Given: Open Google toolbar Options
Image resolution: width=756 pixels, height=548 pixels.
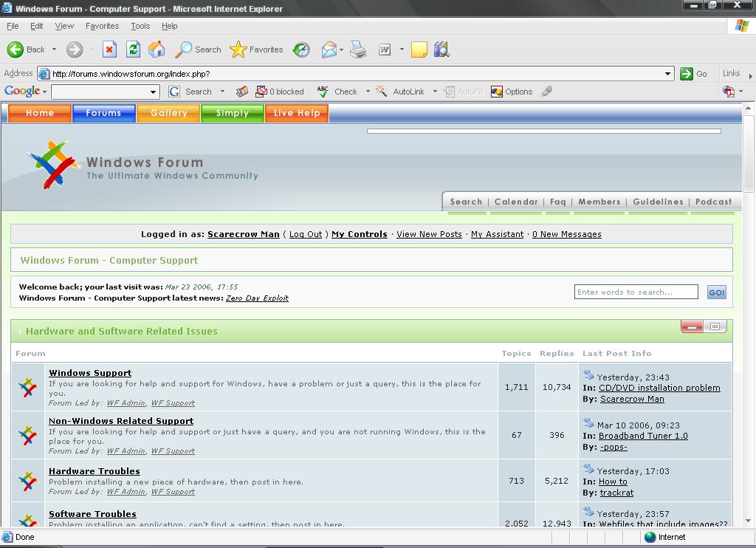Looking at the screenshot, I should [x=512, y=92].
